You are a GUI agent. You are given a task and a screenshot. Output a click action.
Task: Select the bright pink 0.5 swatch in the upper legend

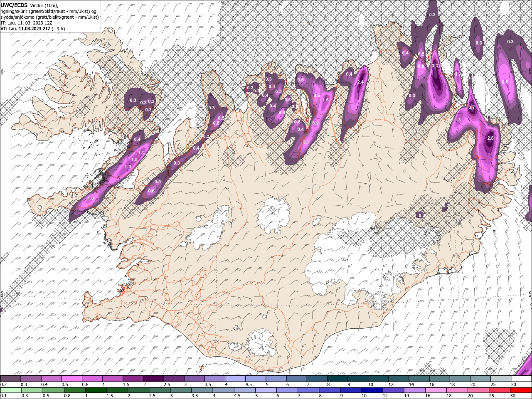pyautogui.click(x=71, y=379)
